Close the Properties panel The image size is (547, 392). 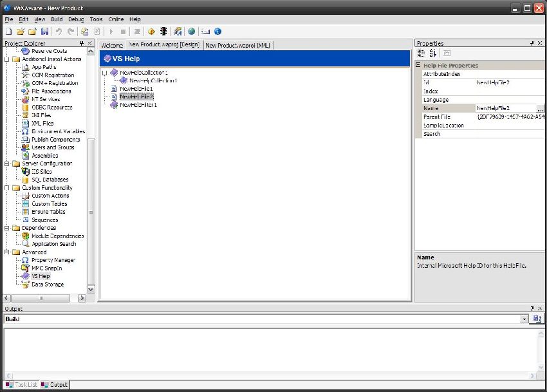pos(540,43)
